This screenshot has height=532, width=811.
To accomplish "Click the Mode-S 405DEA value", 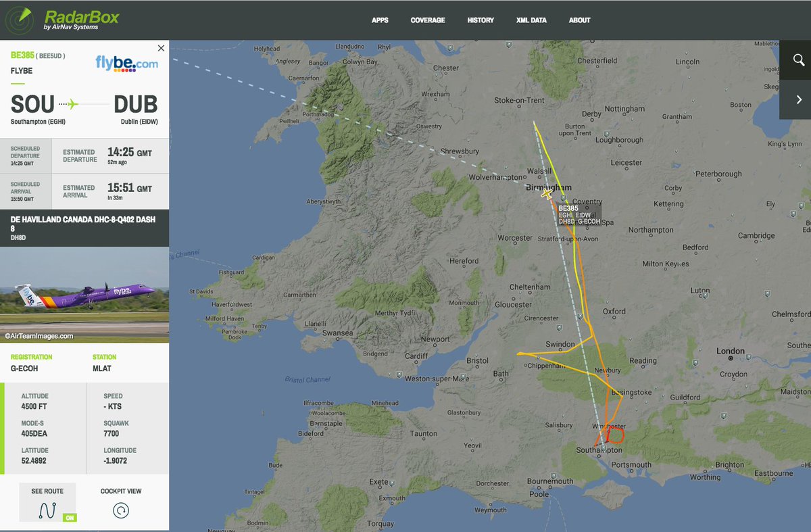I will point(34,433).
